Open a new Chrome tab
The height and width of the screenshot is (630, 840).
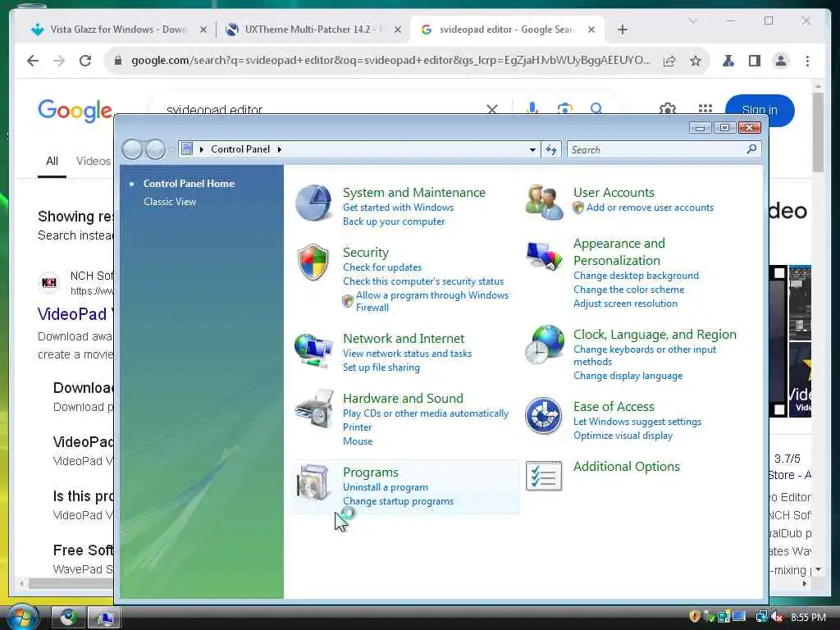[622, 30]
